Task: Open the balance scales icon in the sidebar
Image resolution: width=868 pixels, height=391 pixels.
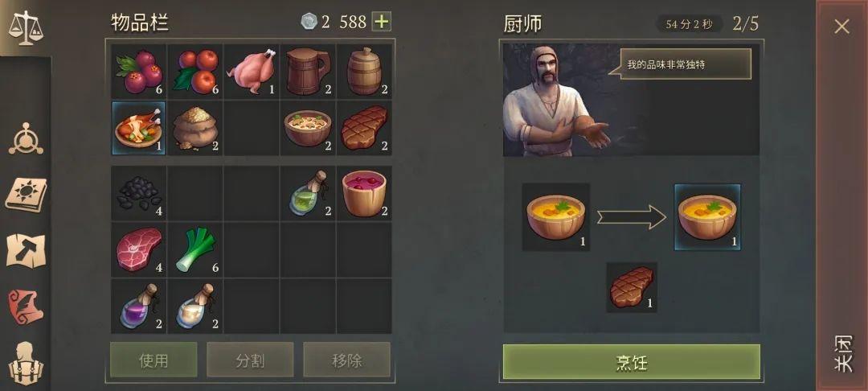Action: [26, 27]
